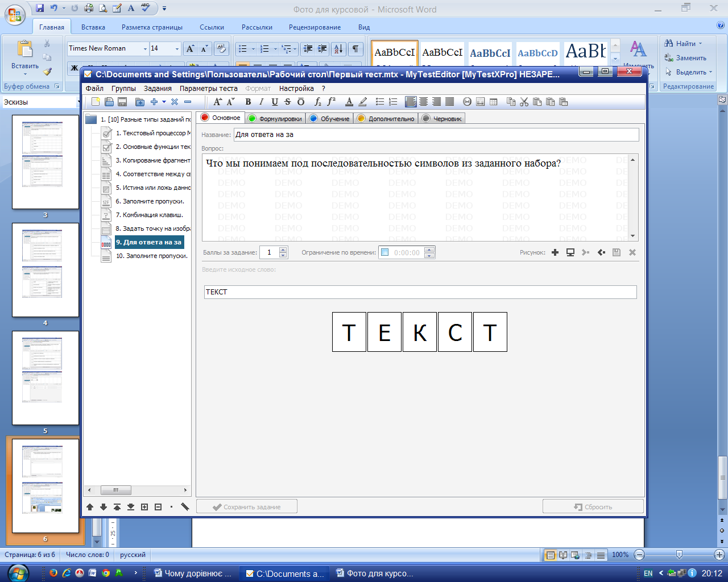The width and height of the screenshot is (728, 582).
Task: Click the Word zoom slider handle
Action: point(679,555)
